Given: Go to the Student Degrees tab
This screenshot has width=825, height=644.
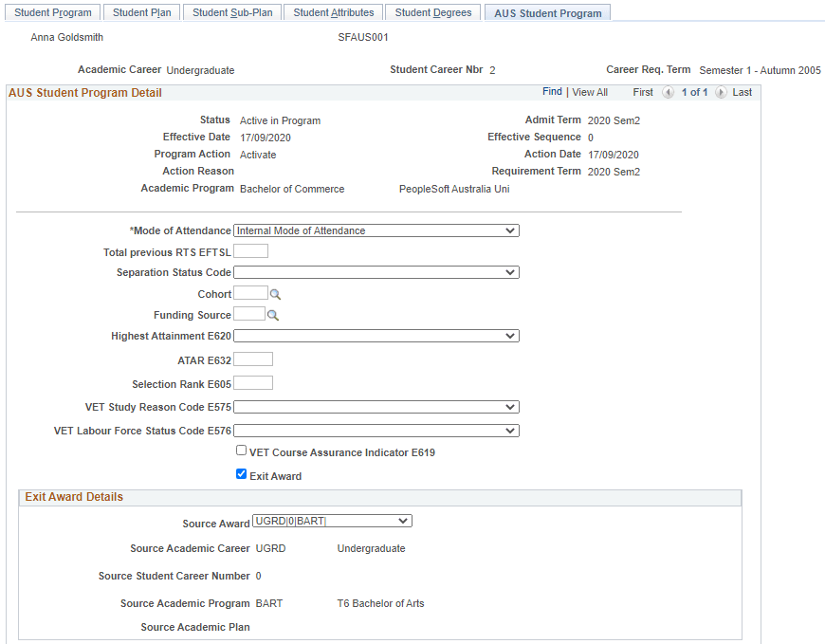Looking at the screenshot, I should pyautogui.click(x=433, y=12).
